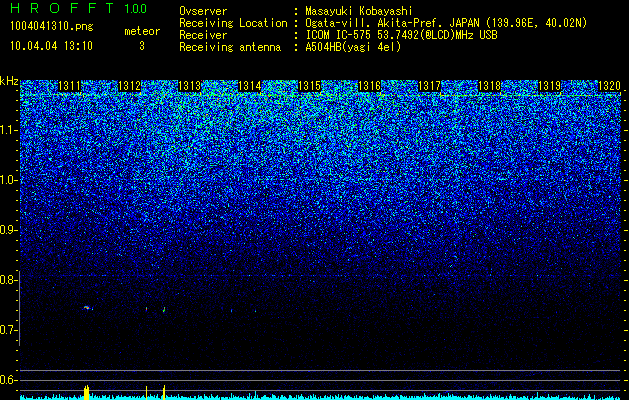
Task: Click the brightest meteor echo near 1311
Action: [x=87, y=308]
